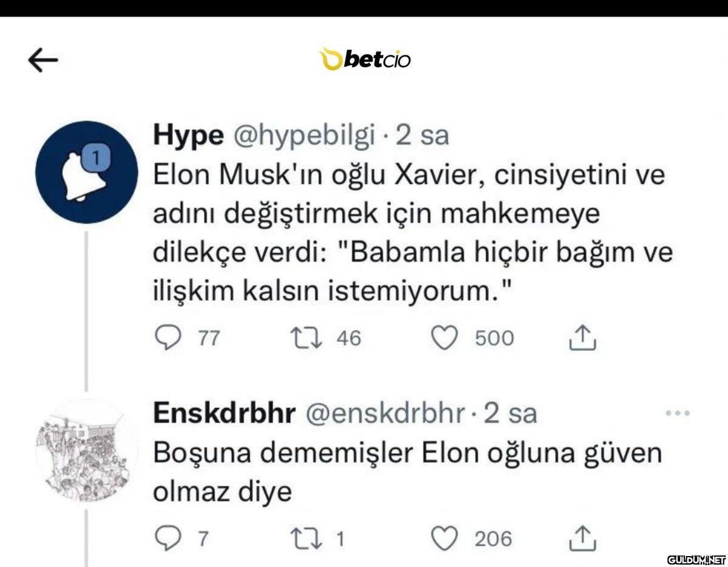Go back using the left arrow
Viewport: 728px width, 567px height.
[43, 59]
